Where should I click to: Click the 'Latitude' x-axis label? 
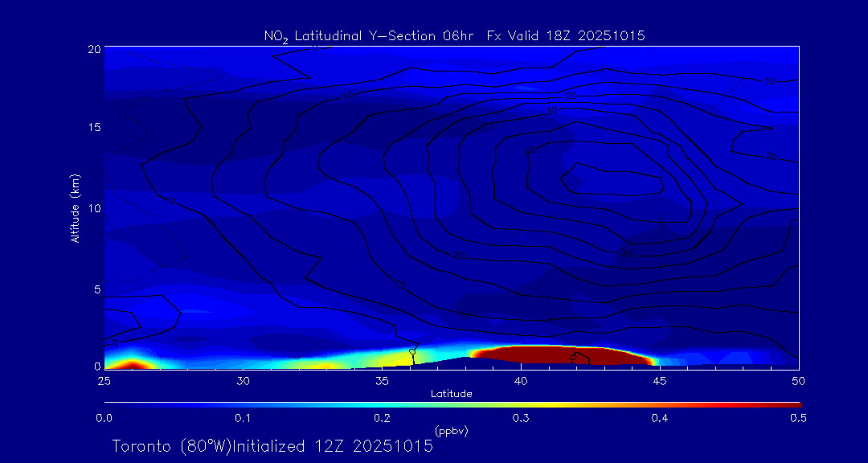(451, 394)
